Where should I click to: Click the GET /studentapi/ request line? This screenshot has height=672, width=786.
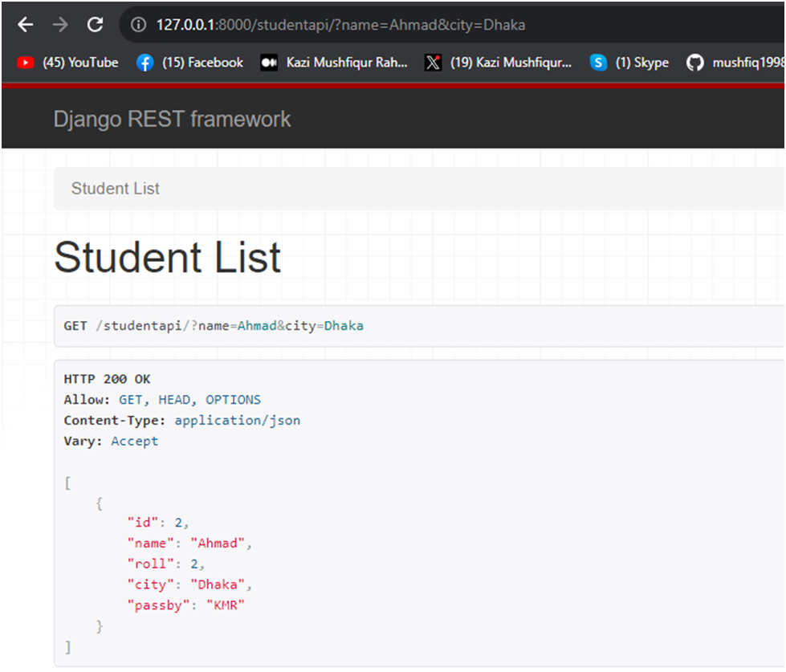click(x=214, y=326)
